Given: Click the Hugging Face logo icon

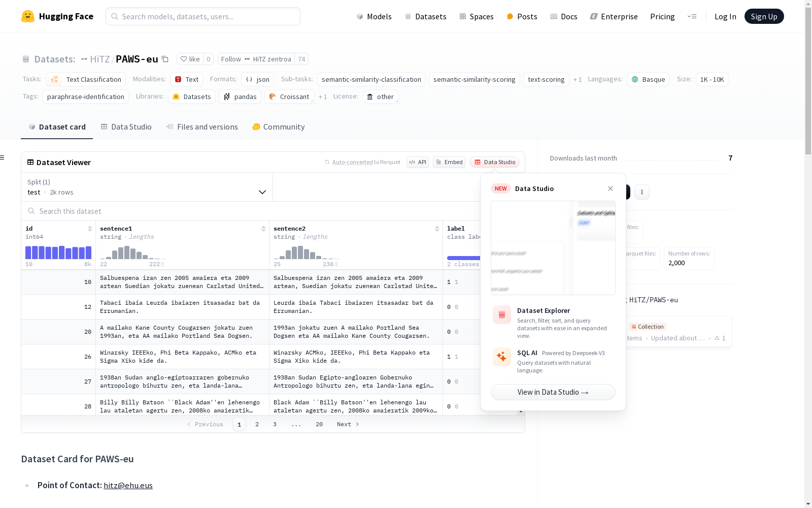Looking at the screenshot, I should click(x=28, y=16).
